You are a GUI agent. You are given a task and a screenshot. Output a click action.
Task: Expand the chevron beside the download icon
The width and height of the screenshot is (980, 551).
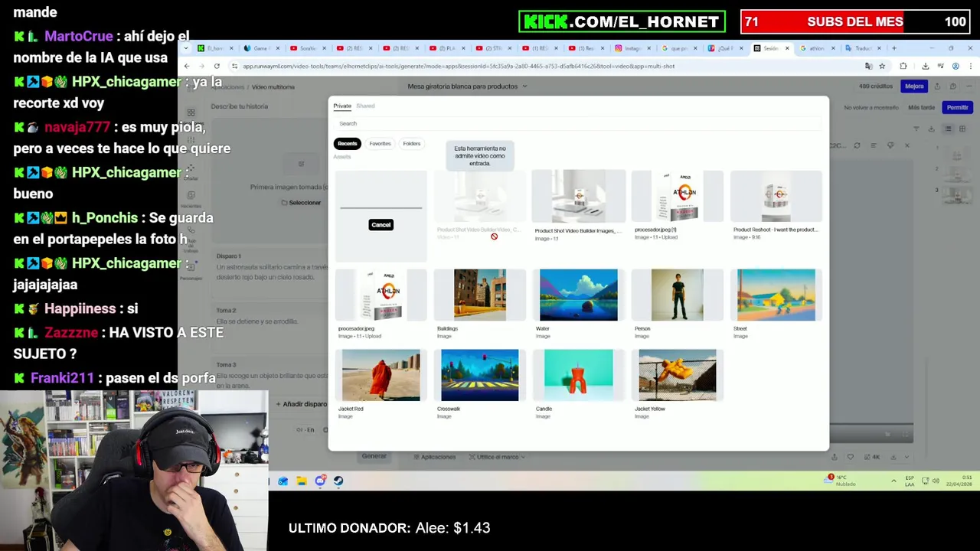click(x=908, y=457)
